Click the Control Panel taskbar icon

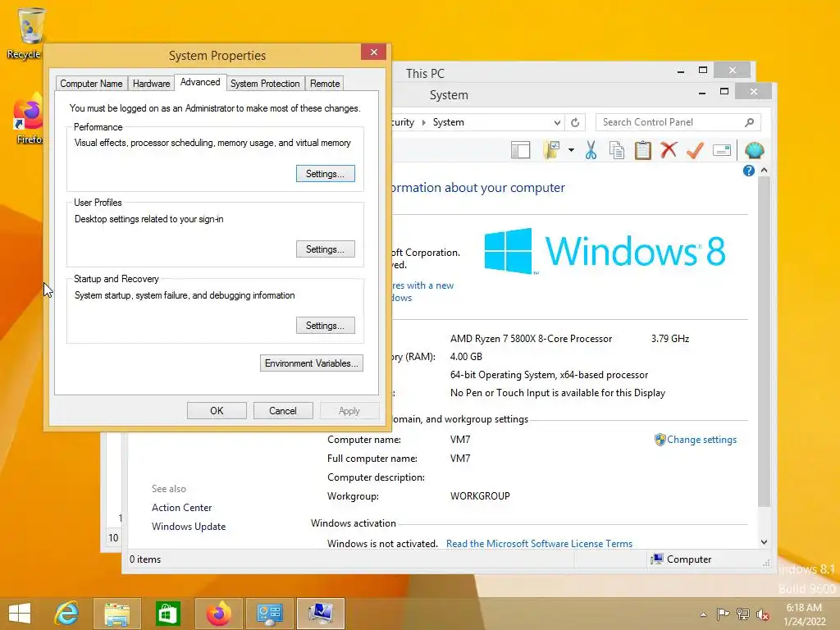[x=269, y=614]
